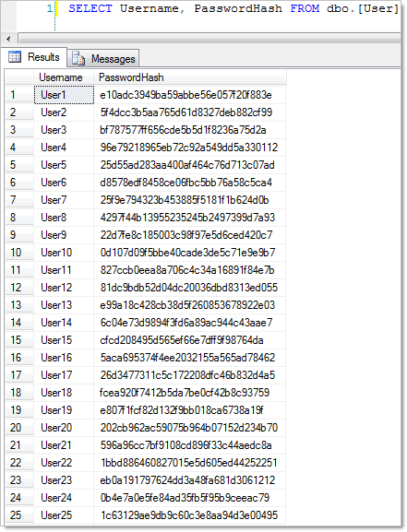
Task: Select the User12 cell
Action: [64, 288]
